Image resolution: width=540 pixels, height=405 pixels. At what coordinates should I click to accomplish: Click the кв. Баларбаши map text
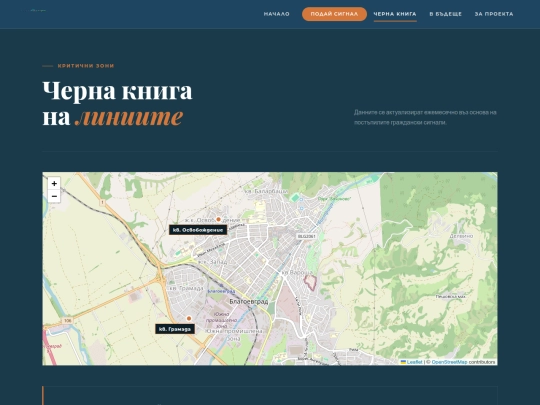pyautogui.click(x=266, y=191)
